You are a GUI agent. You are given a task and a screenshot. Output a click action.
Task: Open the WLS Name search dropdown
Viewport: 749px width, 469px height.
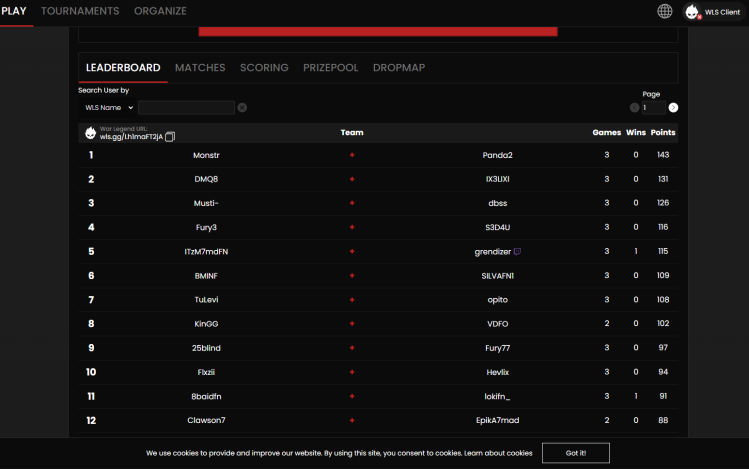pyautogui.click(x=108, y=107)
